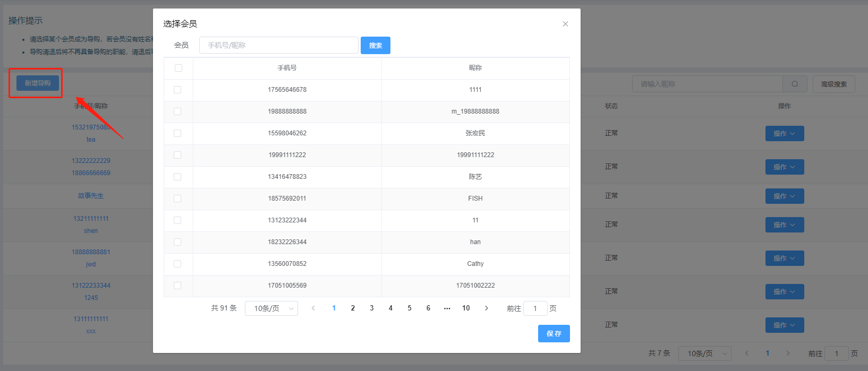Viewport: 868px width, 371px height.
Task: Click the next page arrow in dialog
Action: (x=486, y=308)
